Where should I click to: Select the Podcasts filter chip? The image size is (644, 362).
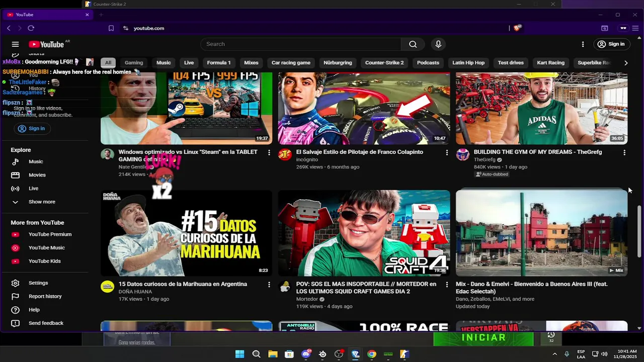[428, 63]
